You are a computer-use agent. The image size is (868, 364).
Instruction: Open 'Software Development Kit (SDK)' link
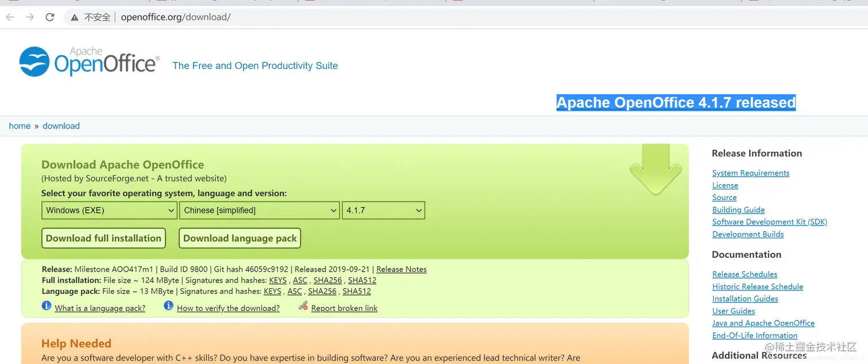(770, 222)
